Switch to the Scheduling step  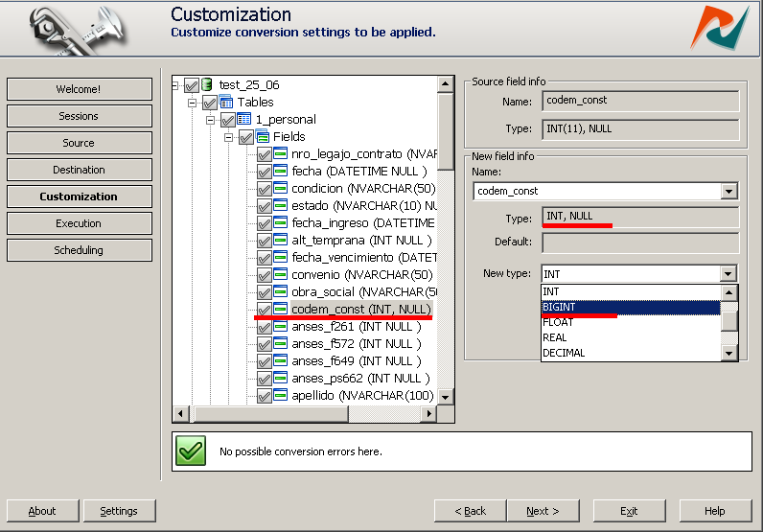(79, 250)
